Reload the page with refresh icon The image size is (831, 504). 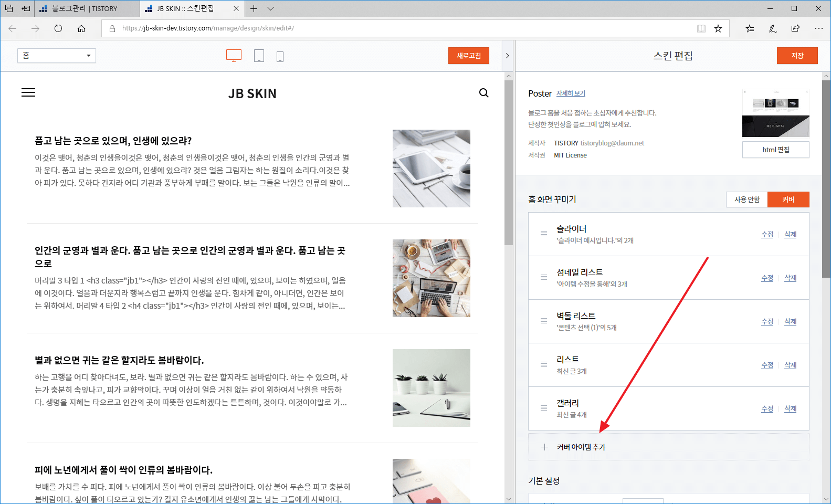click(58, 28)
